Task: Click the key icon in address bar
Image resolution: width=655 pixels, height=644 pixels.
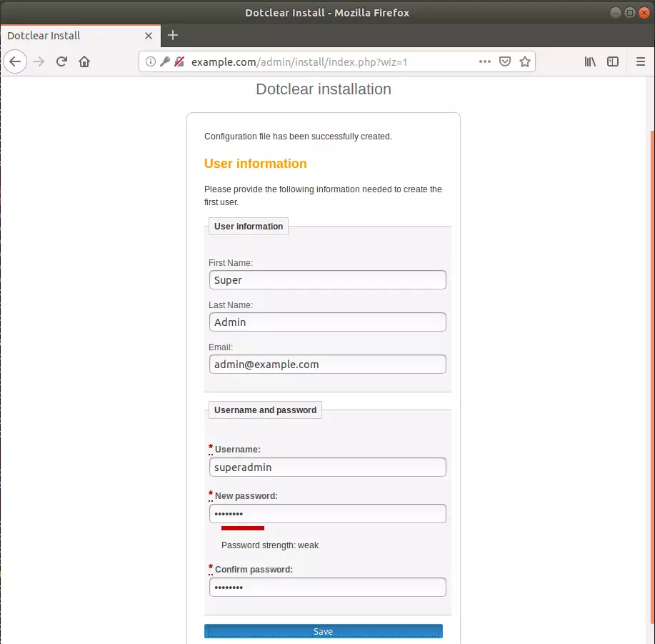Action: tap(165, 62)
